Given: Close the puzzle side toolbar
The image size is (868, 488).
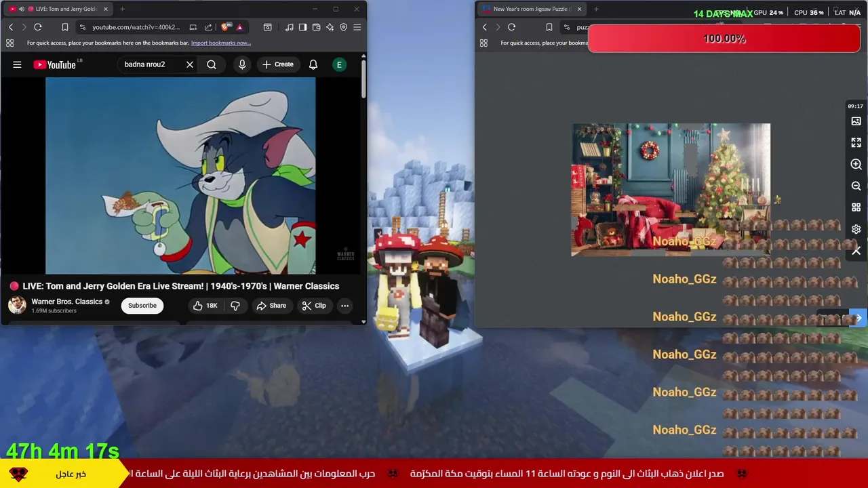Looking at the screenshot, I should pyautogui.click(x=856, y=251).
